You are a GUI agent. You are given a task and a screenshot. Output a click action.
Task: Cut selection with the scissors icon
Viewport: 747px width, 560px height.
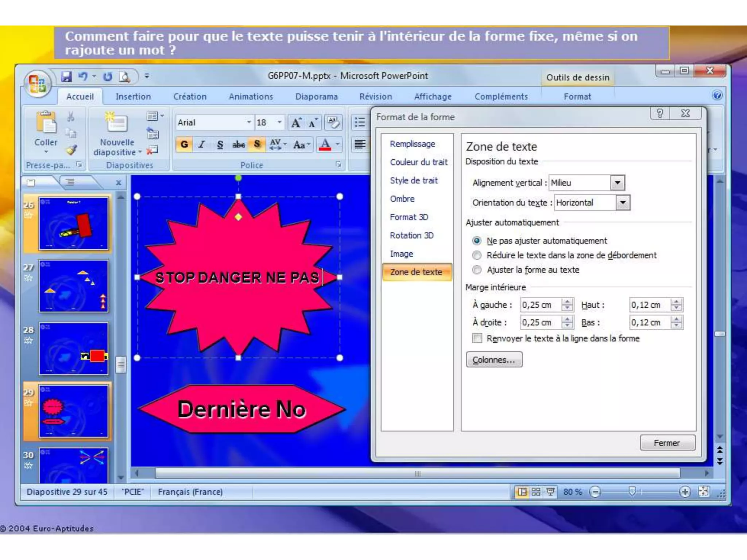(71, 117)
